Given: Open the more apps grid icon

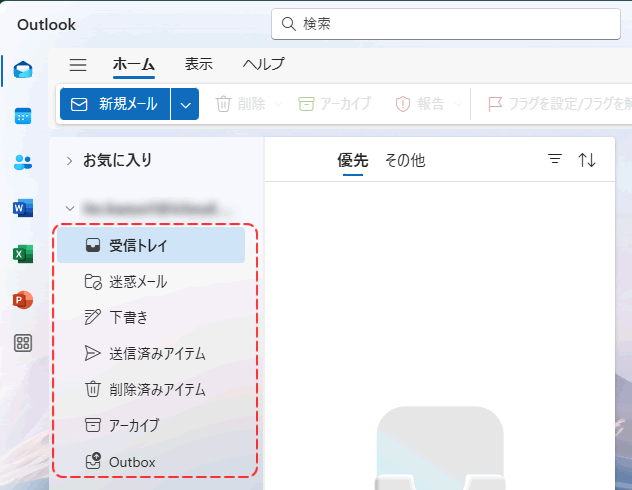Looking at the screenshot, I should [x=22, y=344].
